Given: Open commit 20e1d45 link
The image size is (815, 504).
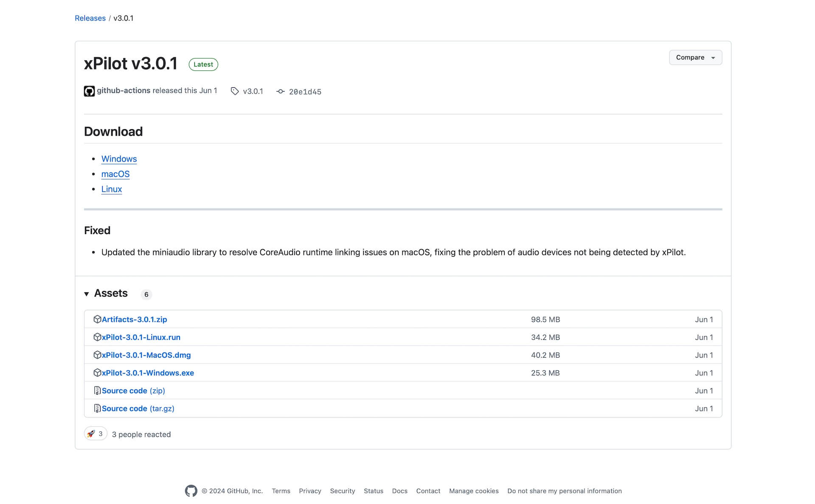Looking at the screenshot, I should (x=305, y=92).
